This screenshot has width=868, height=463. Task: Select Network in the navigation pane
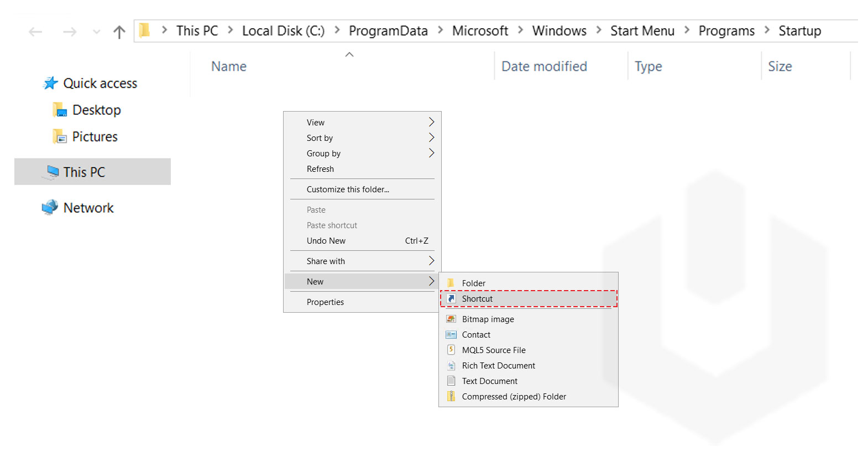tap(88, 208)
